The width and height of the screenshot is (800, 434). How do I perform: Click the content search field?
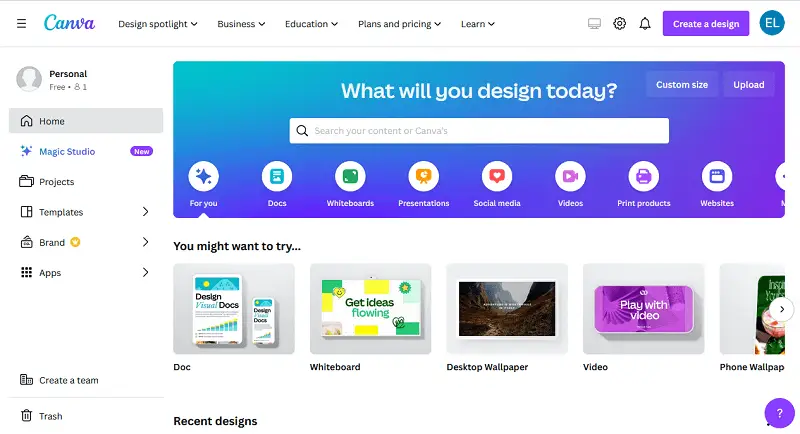479,131
